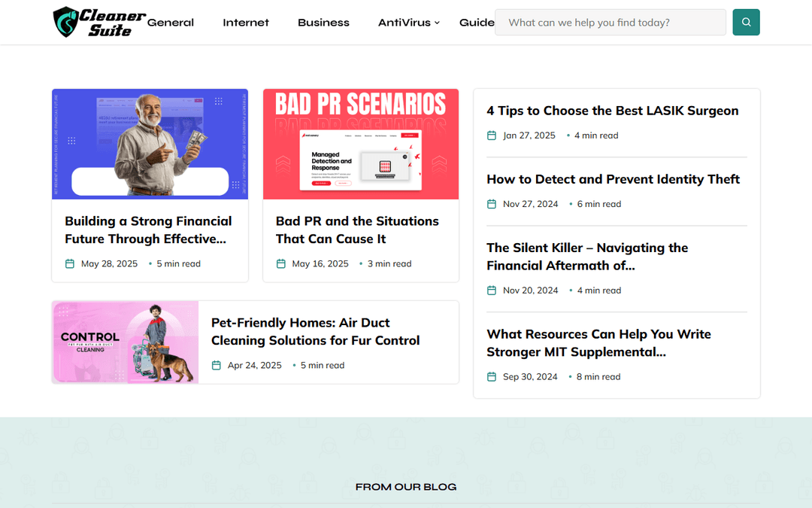Open '4 Tips to Choose the Best LASIK Surgeon'

(x=613, y=111)
